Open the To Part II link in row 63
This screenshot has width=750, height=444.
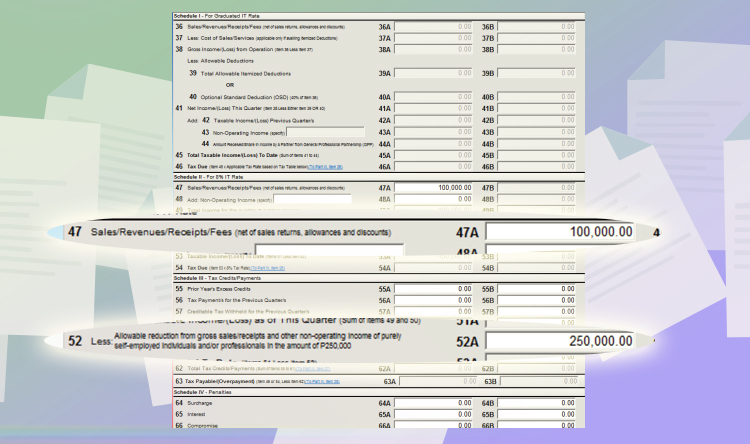click(x=322, y=382)
